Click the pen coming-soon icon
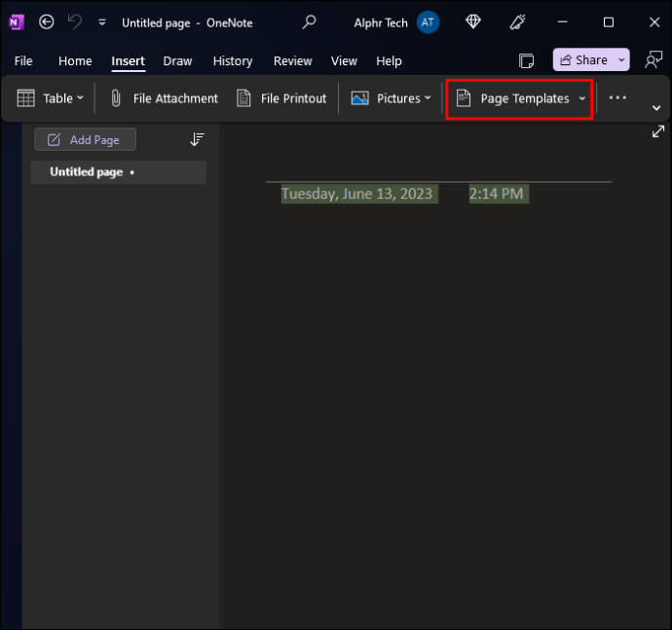This screenshot has width=672, height=630. click(x=517, y=21)
